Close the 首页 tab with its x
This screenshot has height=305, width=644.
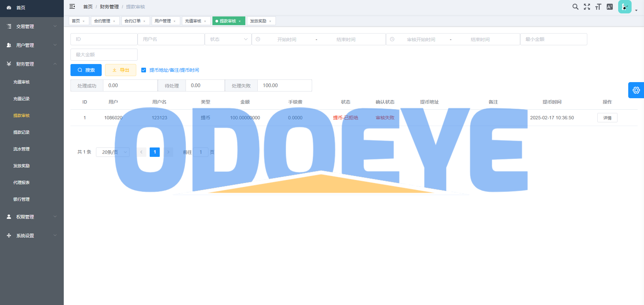(x=84, y=21)
